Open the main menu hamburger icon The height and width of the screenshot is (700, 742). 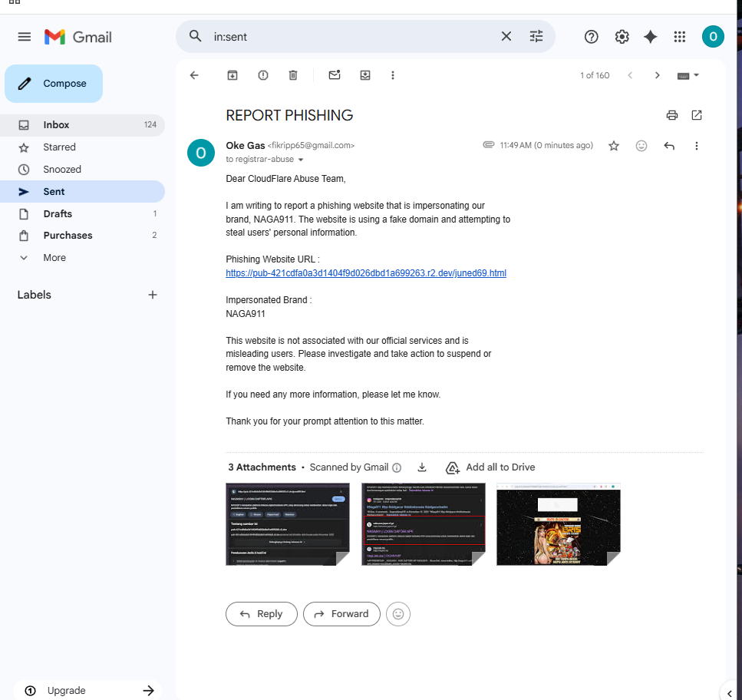tap(24, 37)
